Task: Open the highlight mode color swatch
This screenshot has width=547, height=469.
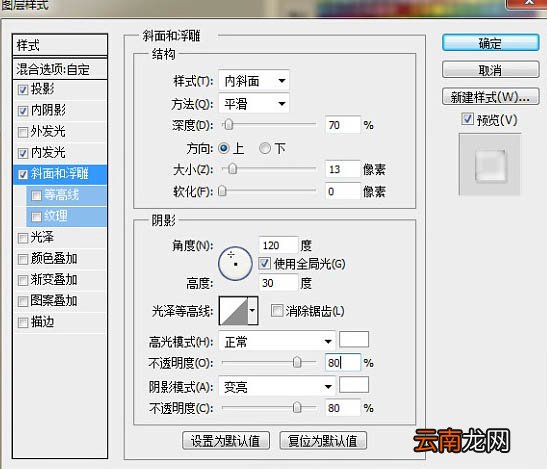Action: point(354,340)
